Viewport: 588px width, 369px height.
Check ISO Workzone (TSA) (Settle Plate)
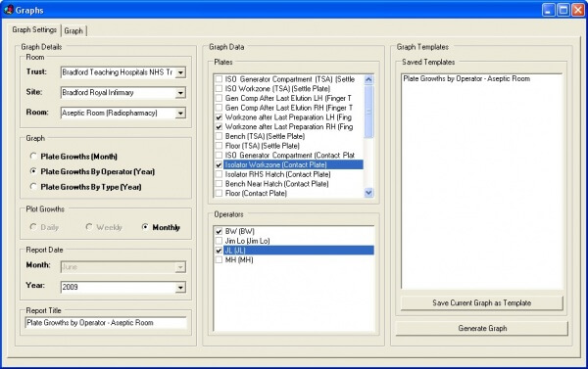pos(219,88)
